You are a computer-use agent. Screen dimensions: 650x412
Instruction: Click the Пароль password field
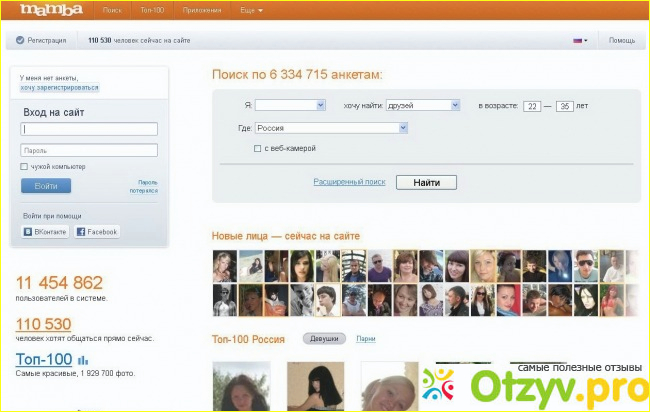point(89,150)
